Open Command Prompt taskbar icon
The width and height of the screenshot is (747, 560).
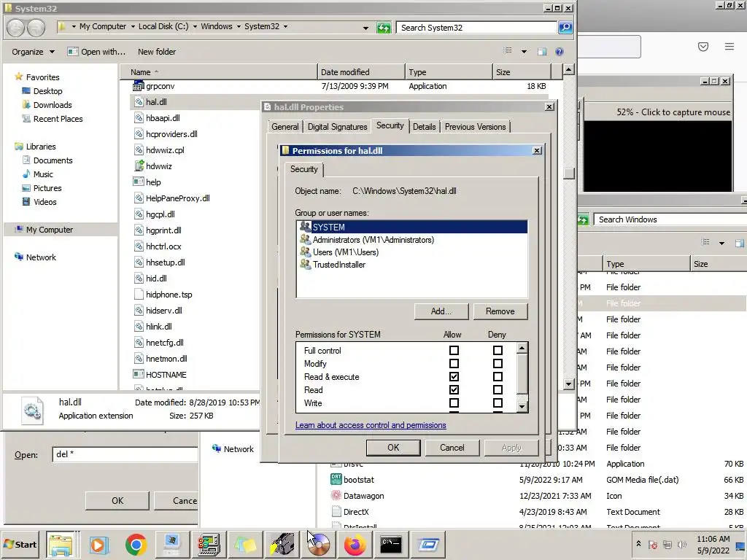pyautogui.click(x=391, y=545)
